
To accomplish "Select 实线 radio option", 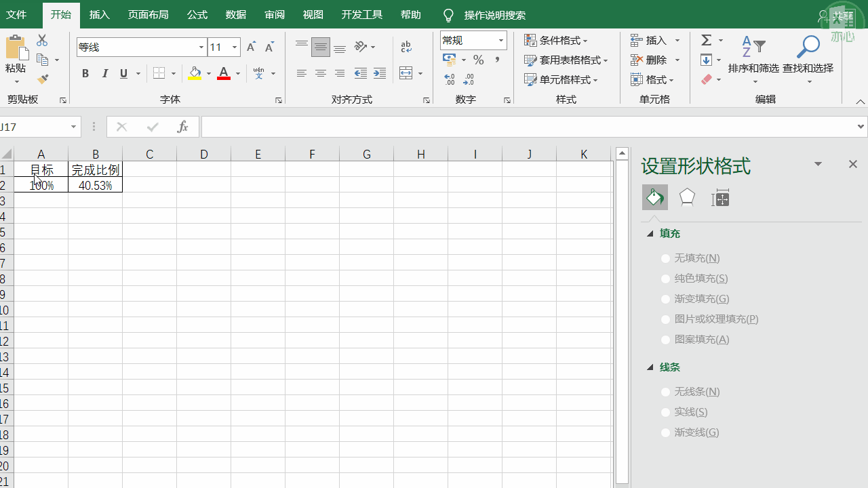I will pyautogui.click(x=666, y=412).
